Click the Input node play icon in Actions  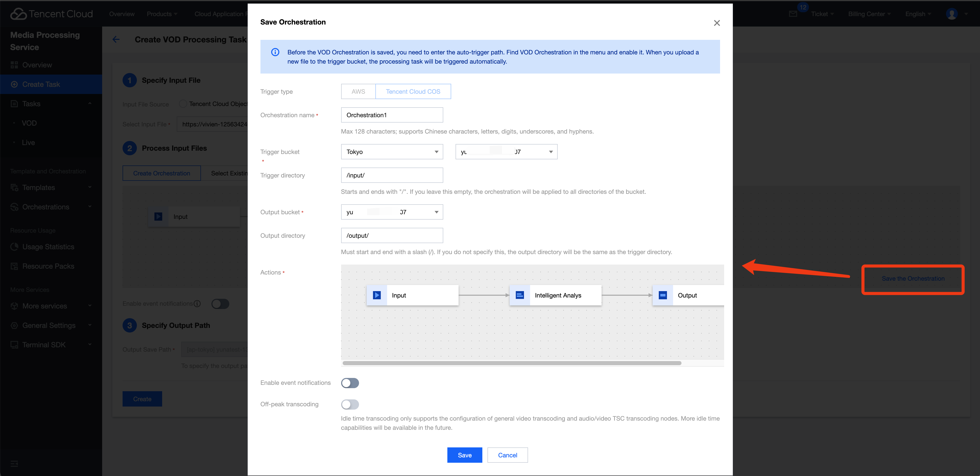[377, 295]
